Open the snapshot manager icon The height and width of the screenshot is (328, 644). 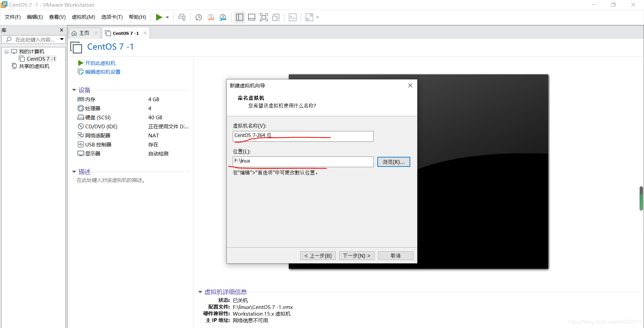[223, 17]
